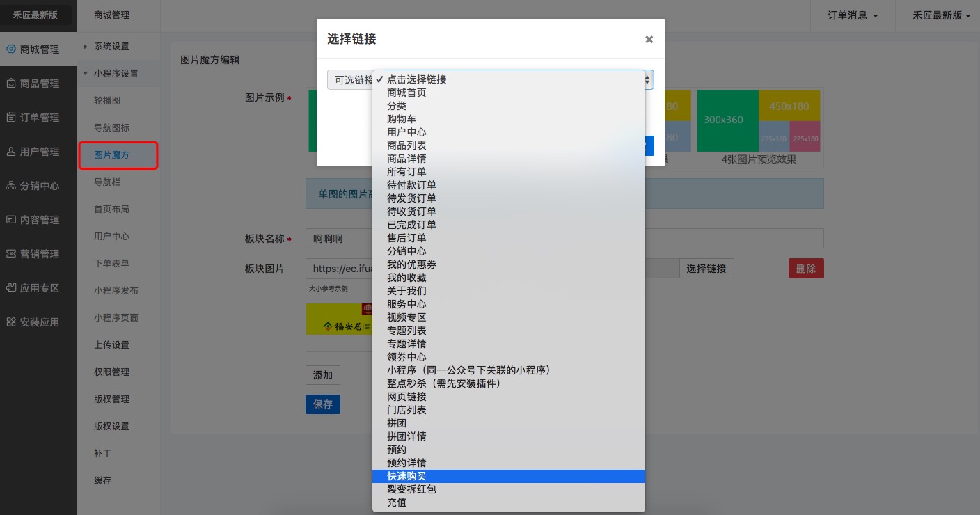
Task: Click the 选择链接 button beside image URL
Action: (x=706, y=269)
